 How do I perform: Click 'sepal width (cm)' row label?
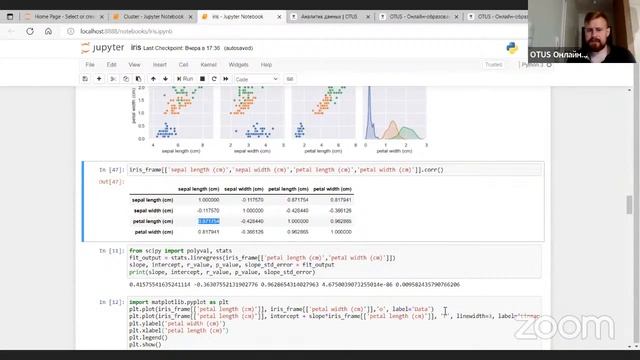tap(153, 211)
